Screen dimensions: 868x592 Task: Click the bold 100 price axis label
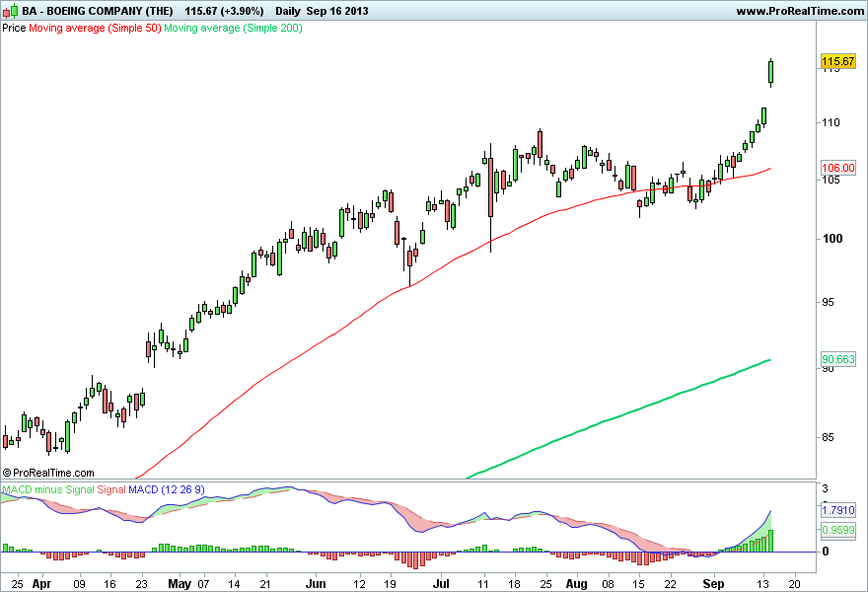tap(832, 239)
